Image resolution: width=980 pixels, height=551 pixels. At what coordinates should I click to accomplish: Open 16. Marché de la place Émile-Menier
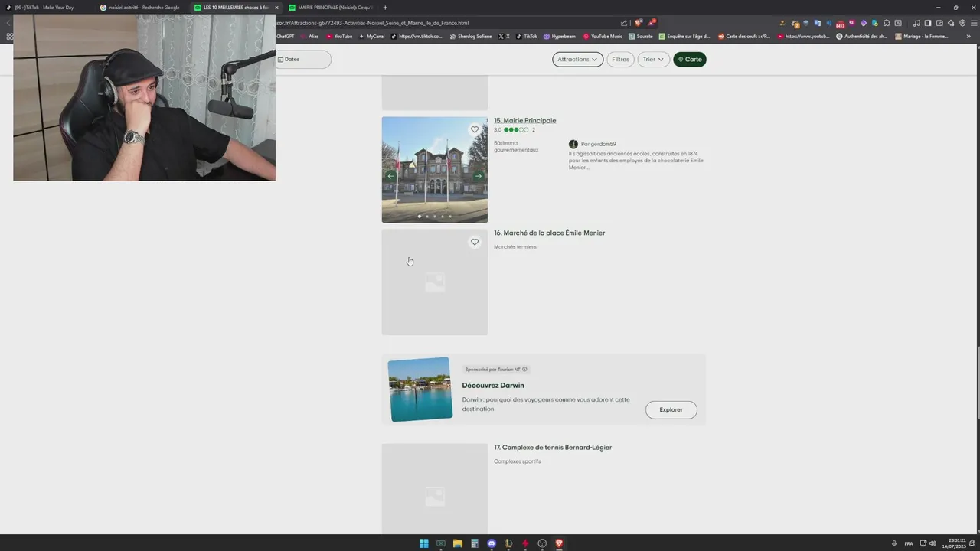[549, 233]
